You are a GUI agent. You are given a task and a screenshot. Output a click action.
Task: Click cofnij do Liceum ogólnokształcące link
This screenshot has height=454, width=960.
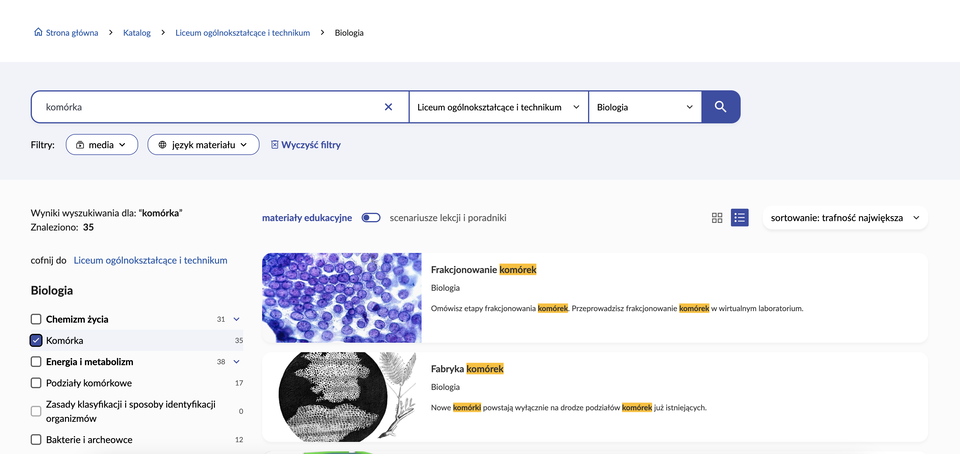(150, 260)
